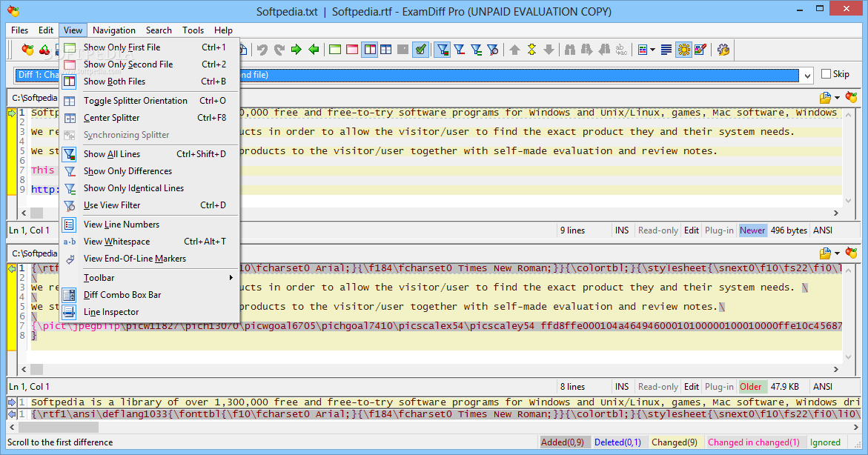Toggle the highlighted sun-gear toolbar button
Viewport: 868px width, 455px height.
point(683,50)
